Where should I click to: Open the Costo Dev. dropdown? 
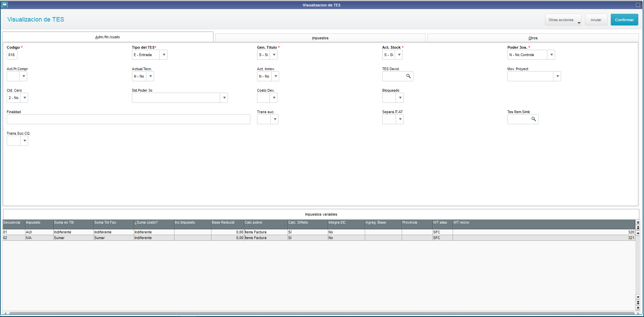(x=274, y=98)
